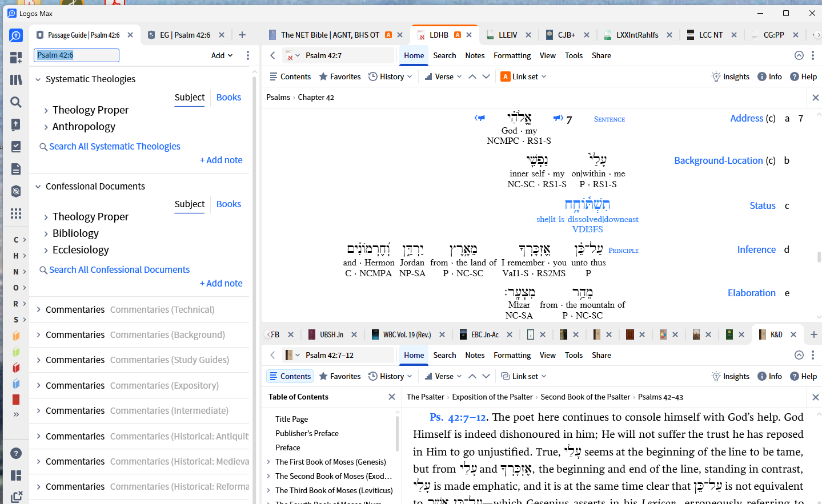The width and height of the screenshot is (822, 504).
Task: Collapse the Confessional Documents section
Action: (38, 187)
